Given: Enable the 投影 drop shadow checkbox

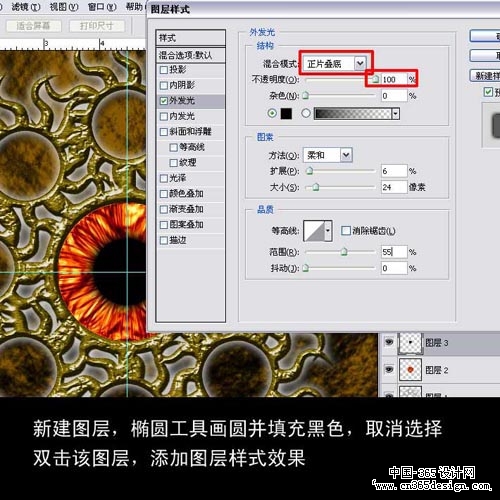Looking at the screenshot, I should (x=164, y=70).
